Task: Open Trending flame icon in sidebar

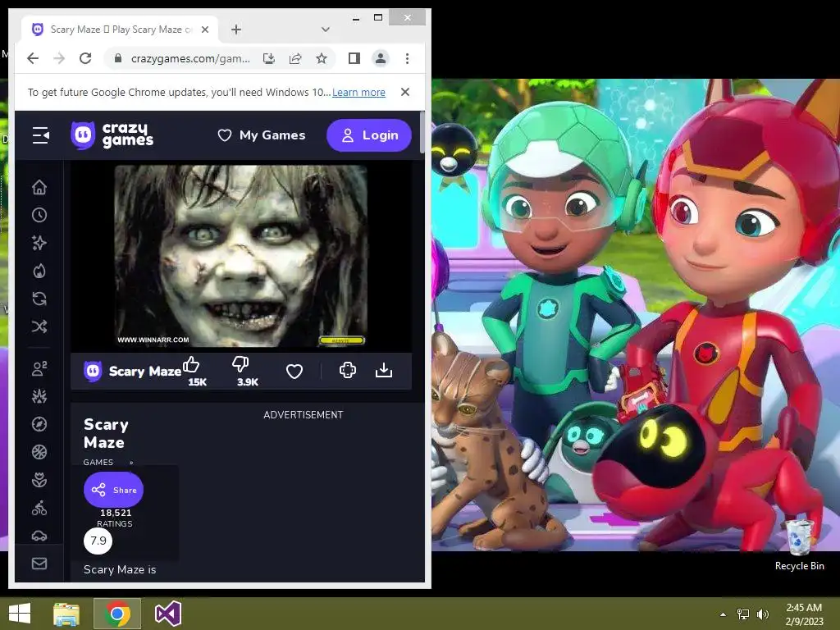Action: [x=39, y=271]
